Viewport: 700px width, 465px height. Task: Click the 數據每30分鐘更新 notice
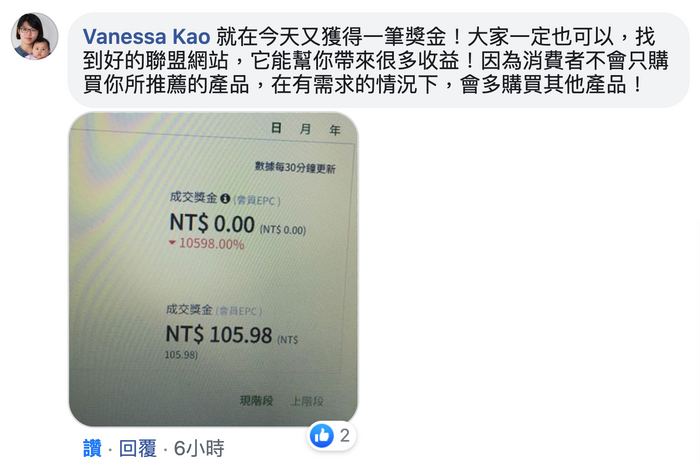point(295,168)
